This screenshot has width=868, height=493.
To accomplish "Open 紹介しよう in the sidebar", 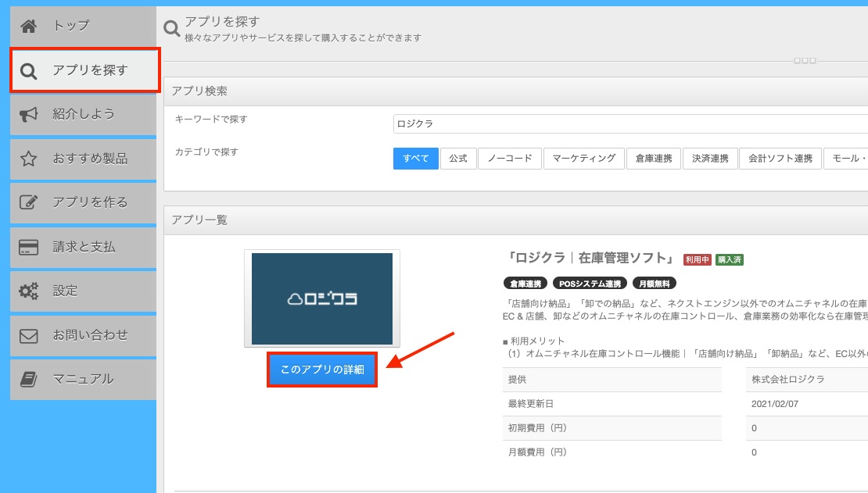I will click(83, 115).
